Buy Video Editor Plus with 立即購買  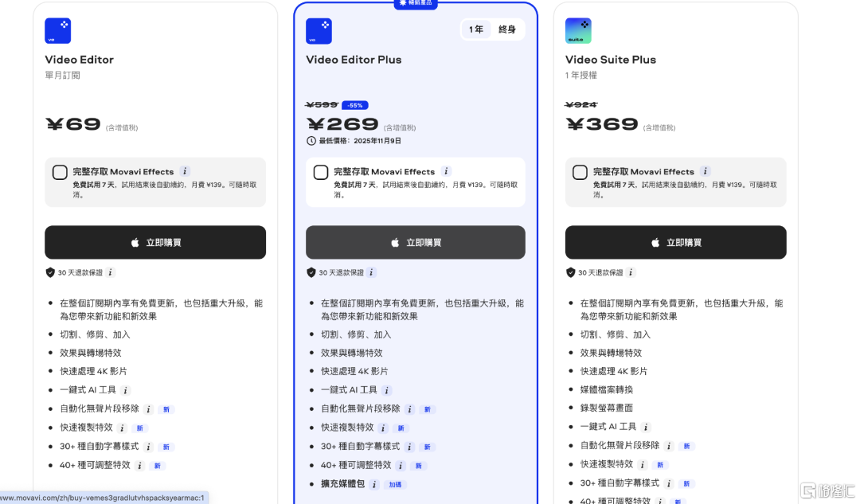(415, 242)
